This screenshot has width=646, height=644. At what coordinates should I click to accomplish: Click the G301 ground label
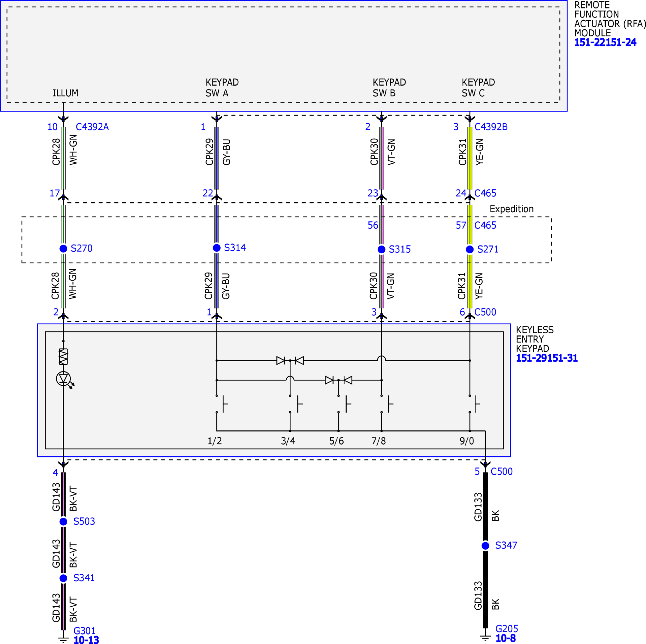tap(85, 631)
